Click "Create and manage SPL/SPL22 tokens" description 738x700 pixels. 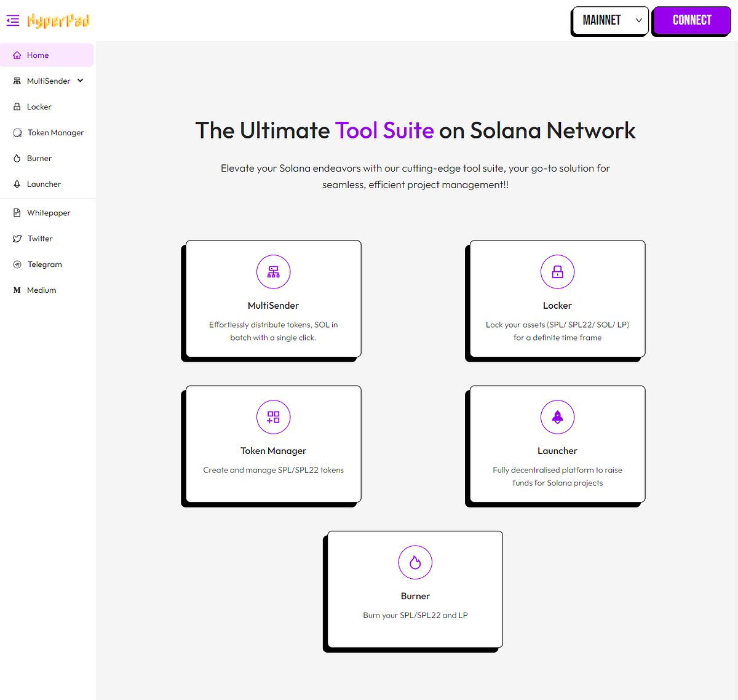[274, 470]
